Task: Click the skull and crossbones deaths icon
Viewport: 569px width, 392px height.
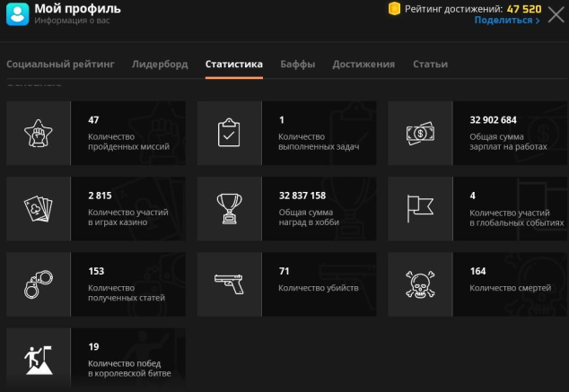Action: click(x=420, y=283)
